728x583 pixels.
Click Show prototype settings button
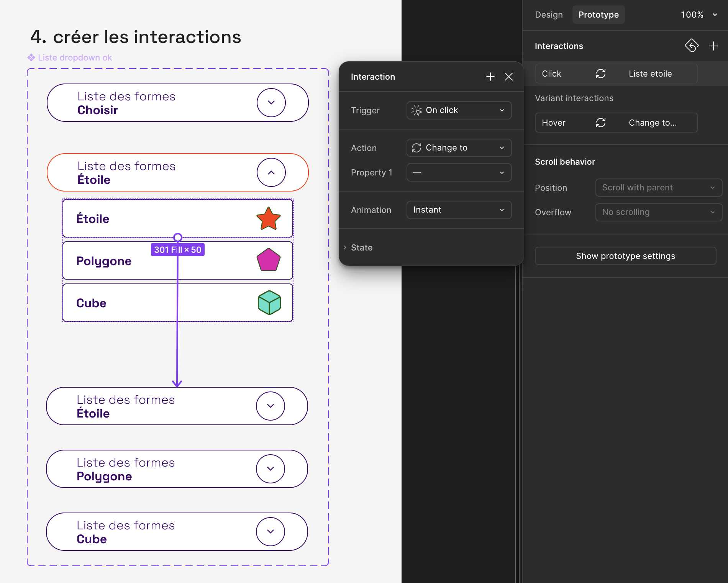click(x=625, y=256)
